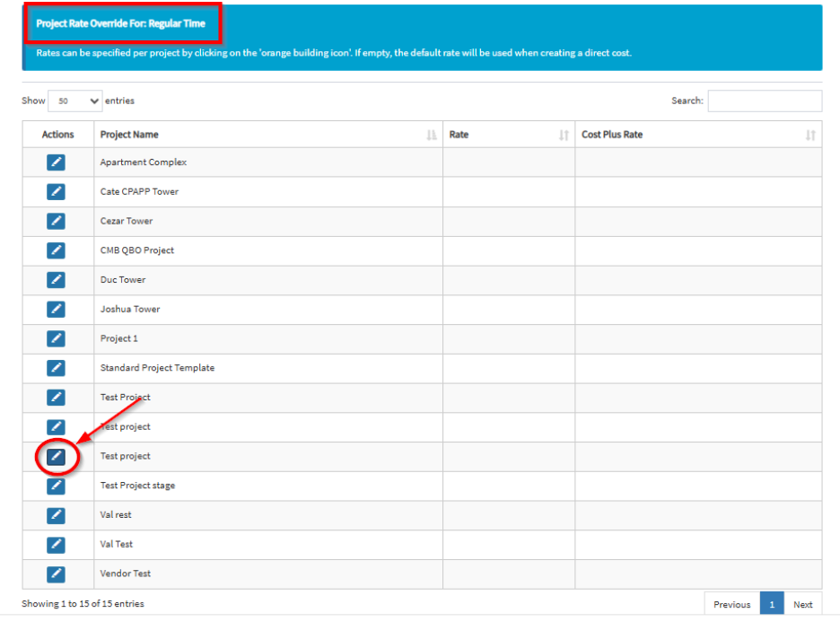Select page 1 in pagination
840x622 pixels.
(772, 604)
